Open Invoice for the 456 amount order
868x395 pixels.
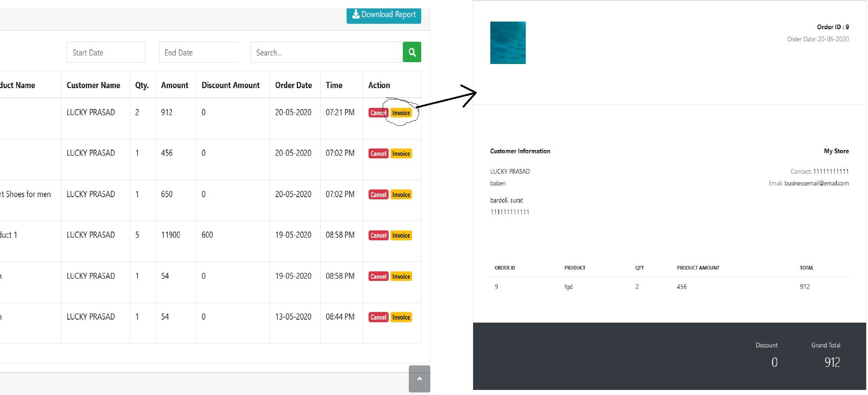[401, 154]
